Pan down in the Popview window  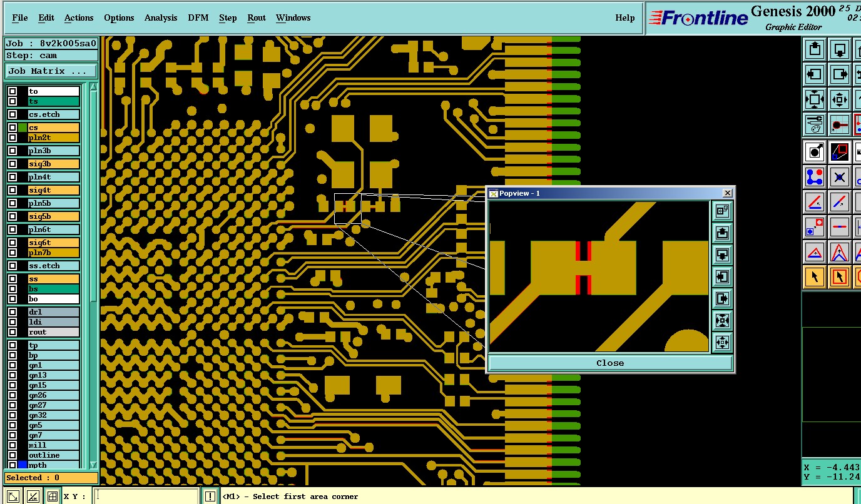pyautogui.click(x=722, y=255)
